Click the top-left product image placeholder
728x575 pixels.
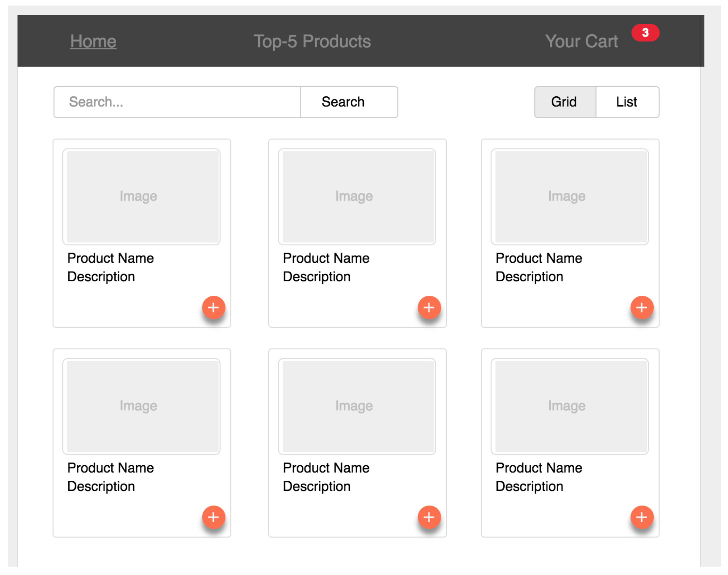(141, 197)
